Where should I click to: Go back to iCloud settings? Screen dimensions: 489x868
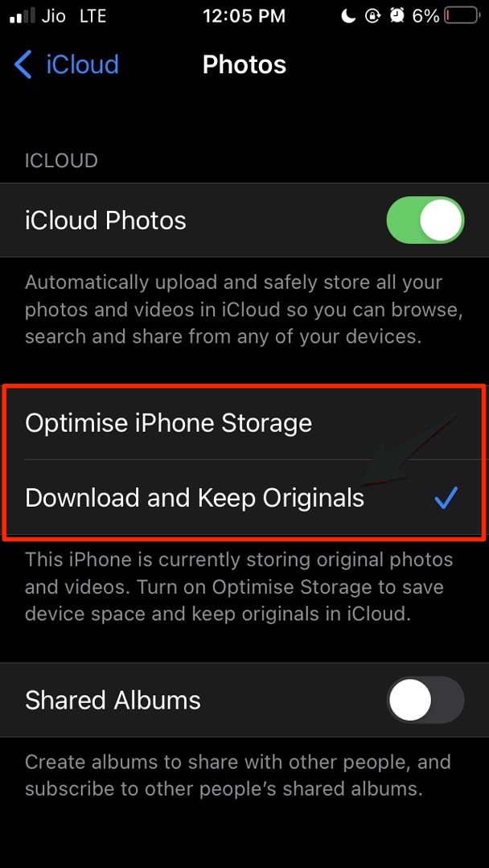point(67,64)
